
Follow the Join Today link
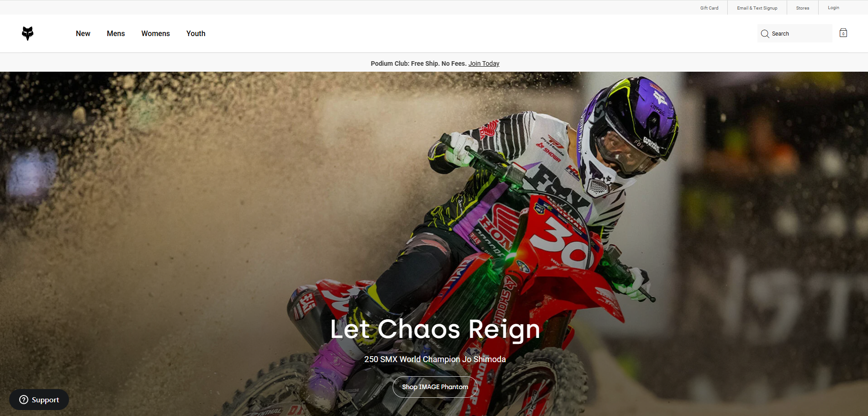click(484, 63)
